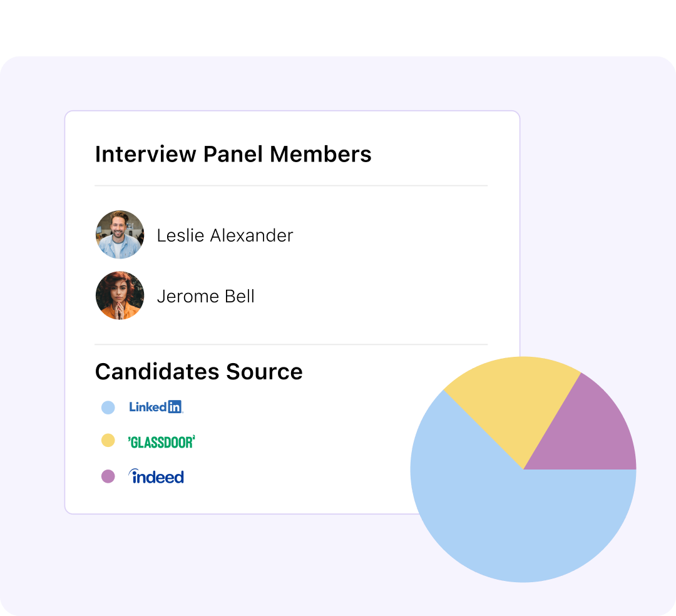Click the blue LinkedIn legend dot
The image size is (676, 616).
coord(108,408)
